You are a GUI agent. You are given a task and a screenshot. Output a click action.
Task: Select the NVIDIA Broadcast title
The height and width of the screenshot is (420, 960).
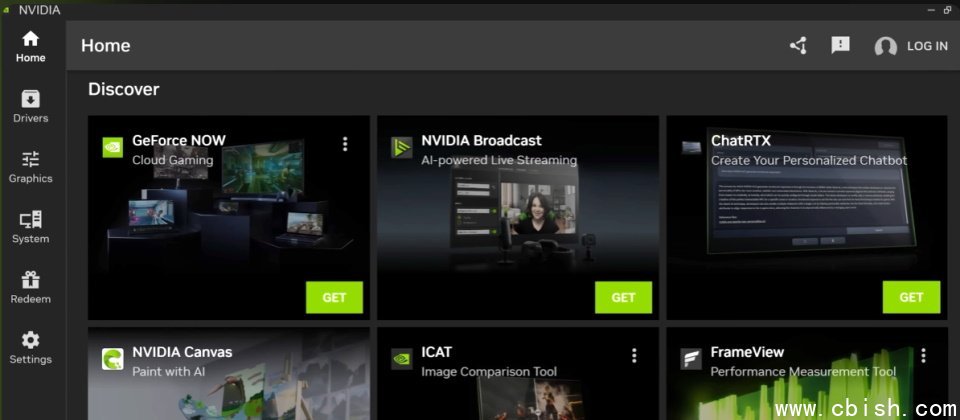(x=481, y=141)
